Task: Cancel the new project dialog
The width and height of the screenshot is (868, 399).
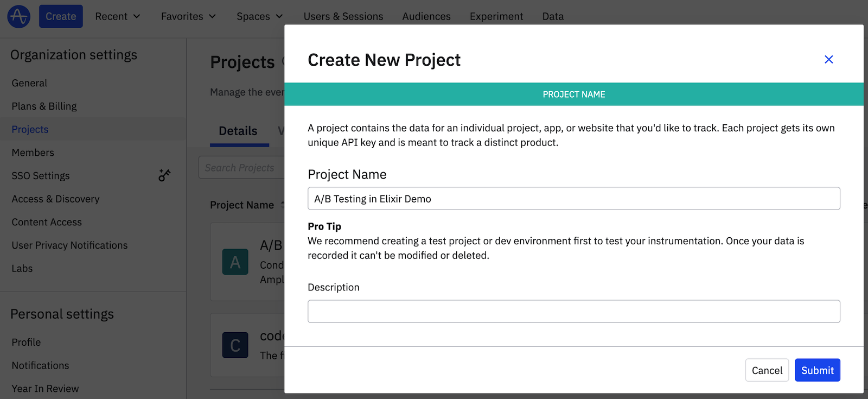Action: tap(767, 370)
